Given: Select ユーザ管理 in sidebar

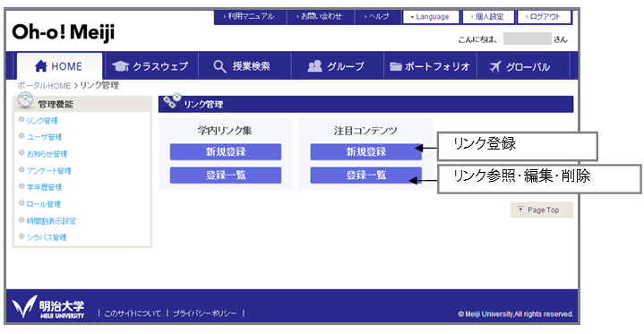Looking at the screenshot, I should coord(44,137).
